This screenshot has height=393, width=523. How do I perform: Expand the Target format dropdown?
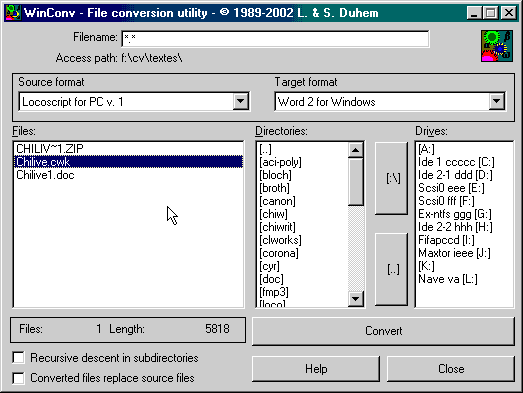click(497, 101)
